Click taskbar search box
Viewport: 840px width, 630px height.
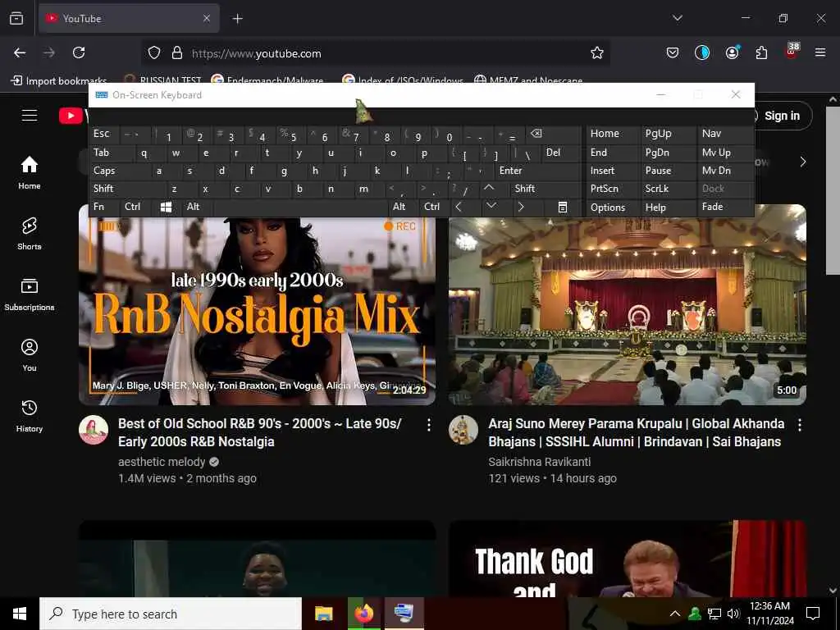pyautogui.click(x=171, y=614)
